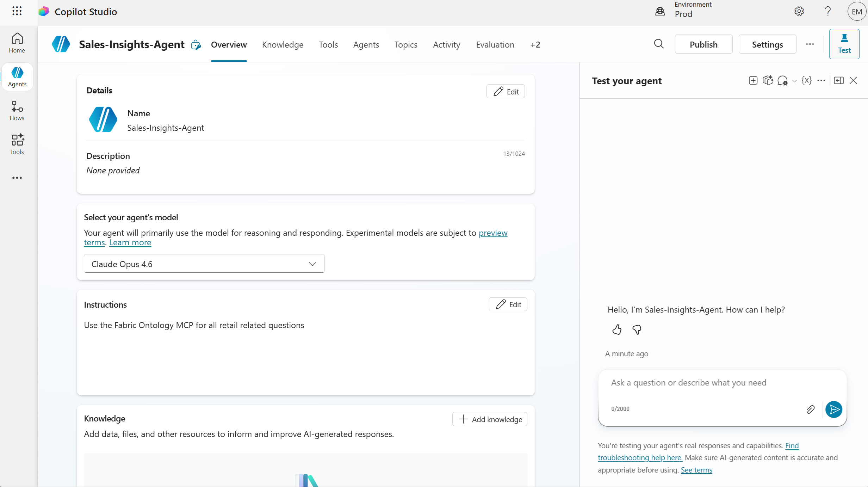
Task: Start a new test conversation
Action: click(x=753, y=80)
